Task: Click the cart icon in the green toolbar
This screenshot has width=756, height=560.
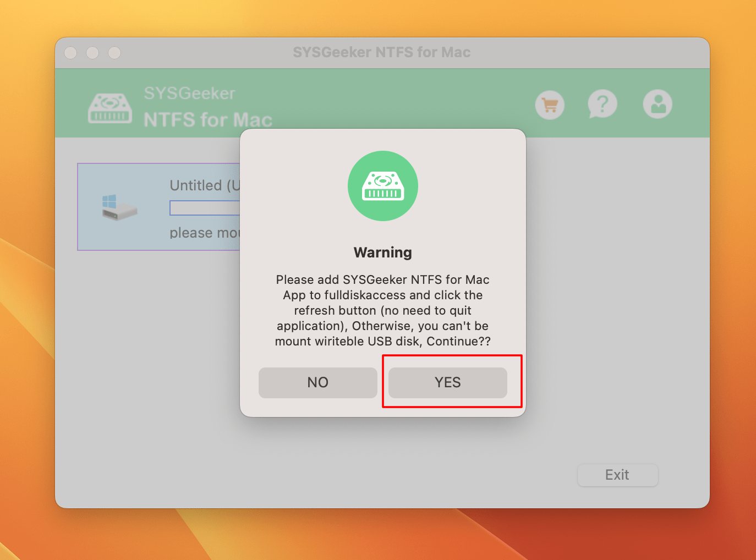Action: [550, 105]
